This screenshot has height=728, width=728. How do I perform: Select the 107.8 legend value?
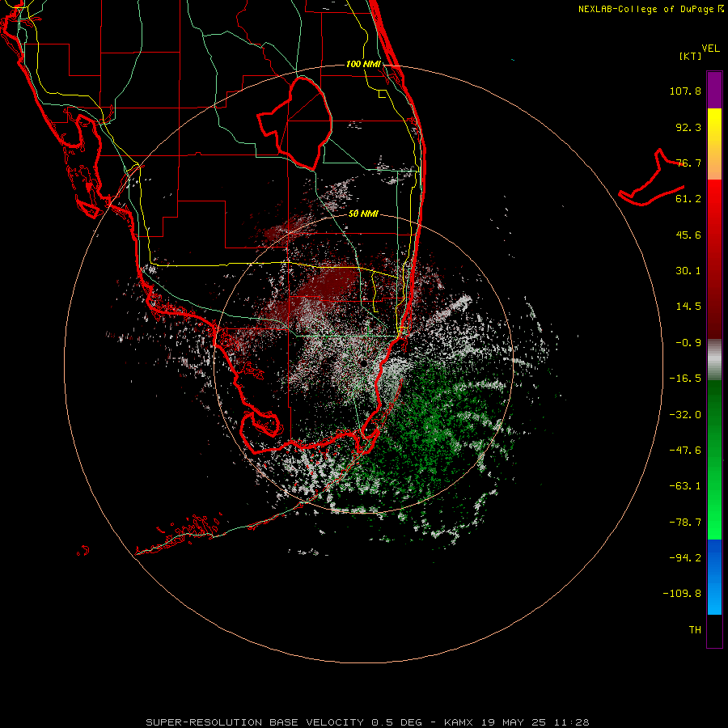click(x=685, y=91)
